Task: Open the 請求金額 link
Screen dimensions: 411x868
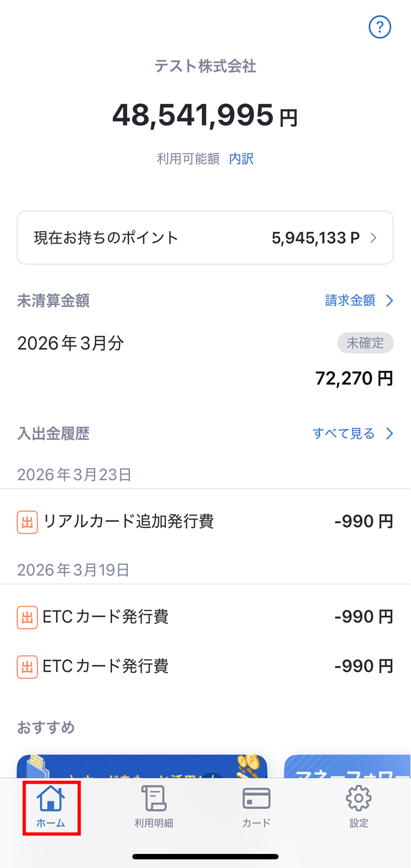Action: (x=350, y=301)
